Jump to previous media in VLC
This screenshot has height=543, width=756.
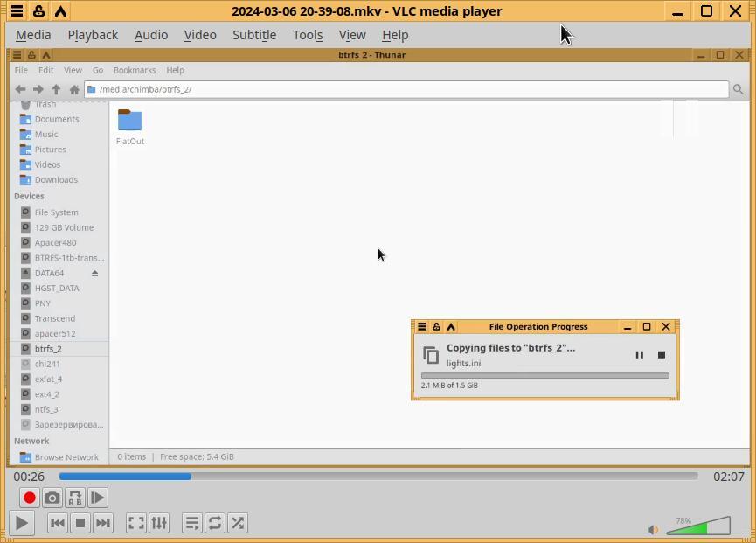[58, 523]
